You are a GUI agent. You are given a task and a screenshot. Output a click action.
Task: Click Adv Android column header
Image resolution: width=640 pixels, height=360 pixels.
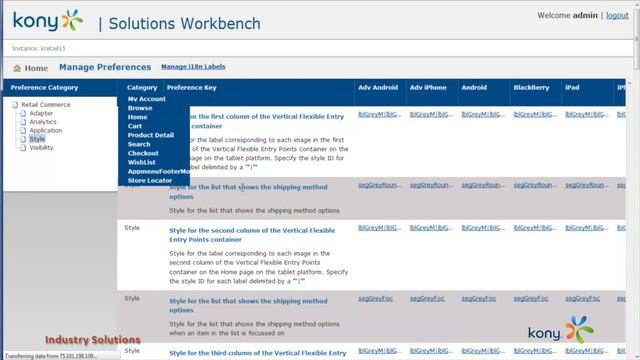click(x=378, y=87)
